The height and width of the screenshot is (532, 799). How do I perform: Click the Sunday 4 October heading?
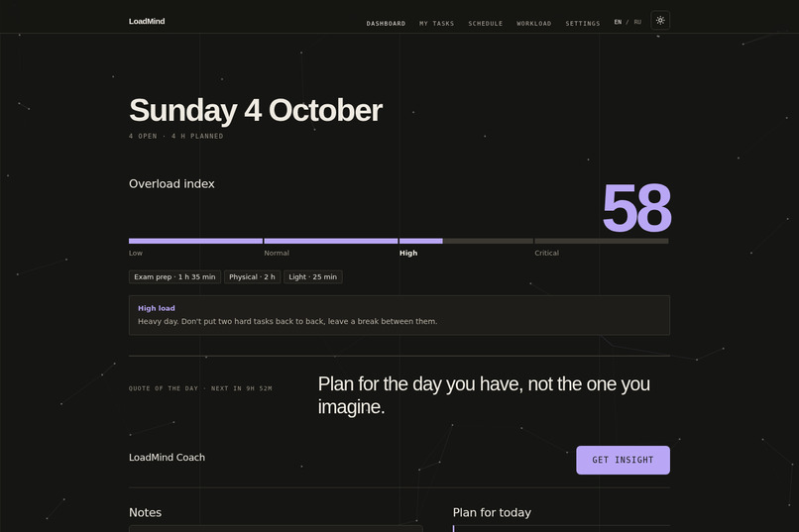tap(256, 111)
